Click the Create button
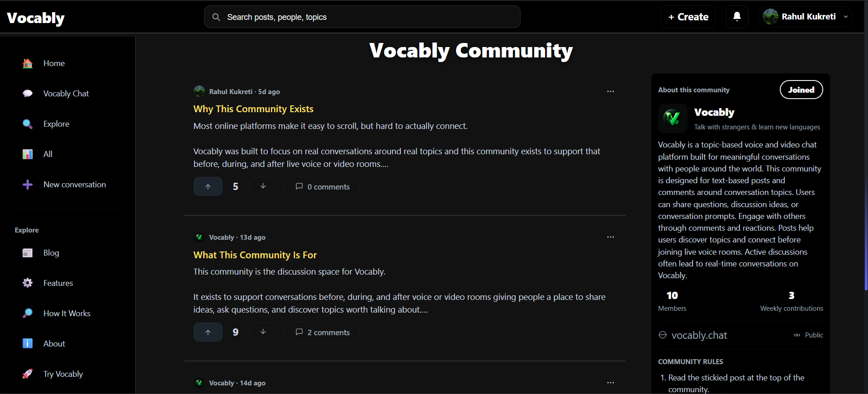This screenshot has width=868, height=394. pos(688,17)
